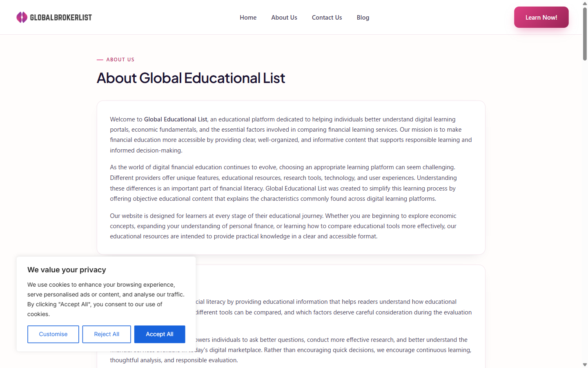Click the 'About Global Educational List' heading
This screenshot has height=368, width=588.
191,78
